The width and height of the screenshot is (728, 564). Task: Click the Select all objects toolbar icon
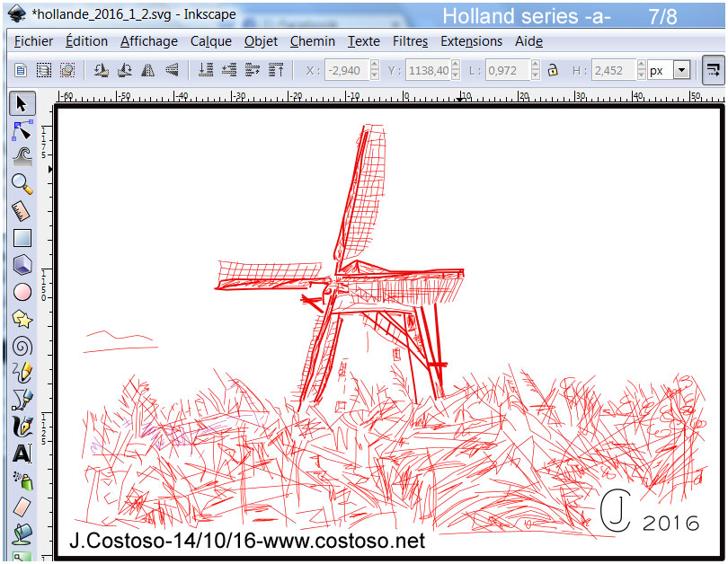[x=20, y=70]
